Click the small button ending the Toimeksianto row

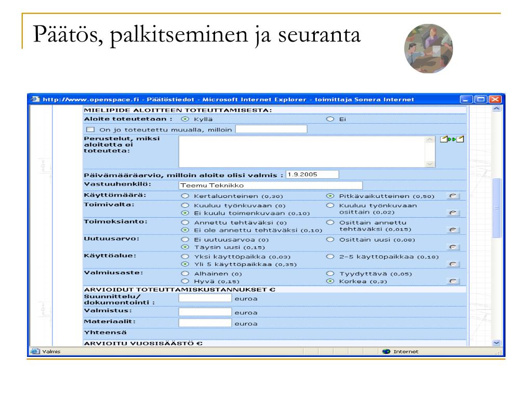(x=453, y=230)
